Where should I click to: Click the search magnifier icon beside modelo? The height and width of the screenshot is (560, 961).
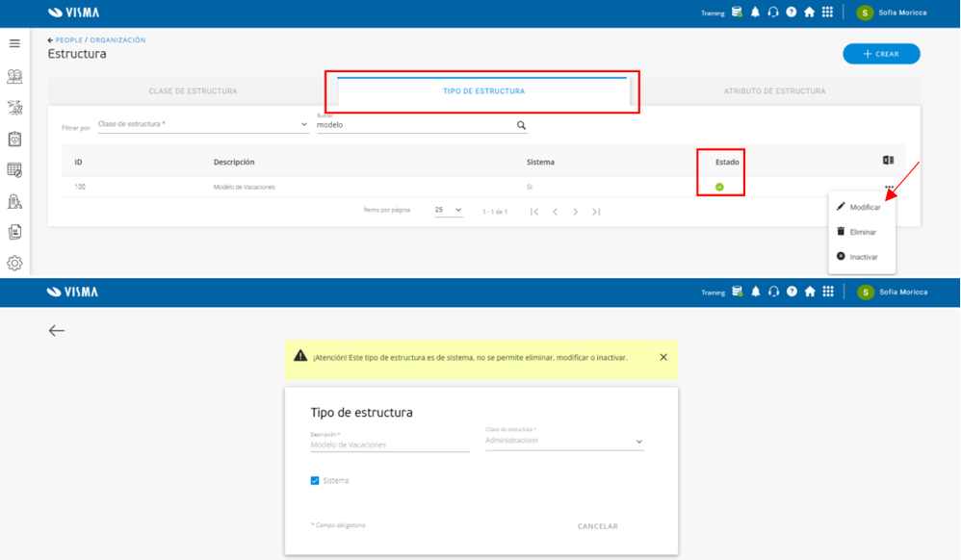(x=521, y=125)
